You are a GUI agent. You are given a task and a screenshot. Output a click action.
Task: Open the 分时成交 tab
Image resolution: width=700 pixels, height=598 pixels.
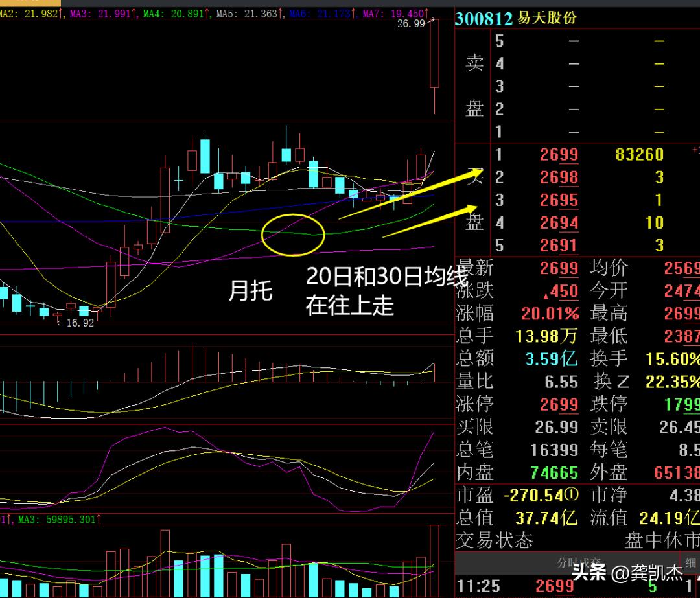(579, 562)
